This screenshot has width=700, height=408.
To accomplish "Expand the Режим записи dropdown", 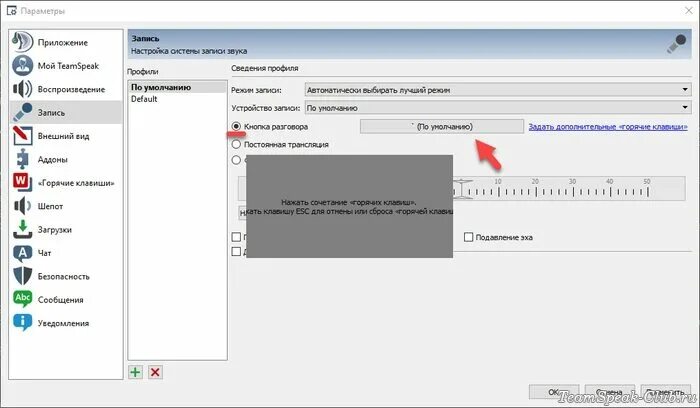I will 498,90.
